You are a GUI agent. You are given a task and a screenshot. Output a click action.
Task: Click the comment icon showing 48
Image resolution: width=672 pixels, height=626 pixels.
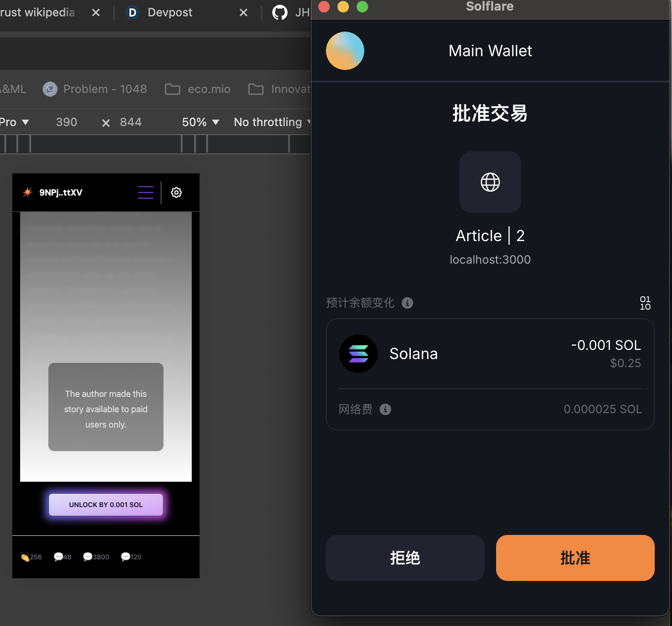[58, 556]
